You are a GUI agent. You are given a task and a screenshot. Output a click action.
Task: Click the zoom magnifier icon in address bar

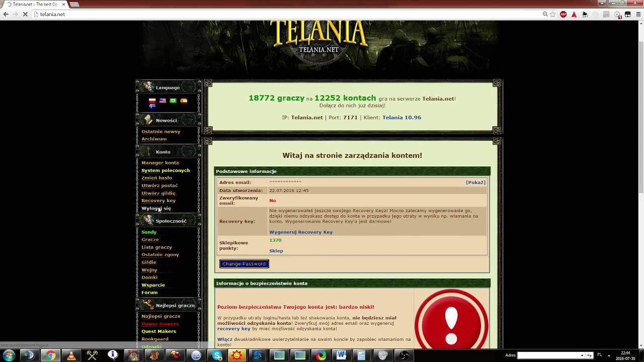(545, 14)
